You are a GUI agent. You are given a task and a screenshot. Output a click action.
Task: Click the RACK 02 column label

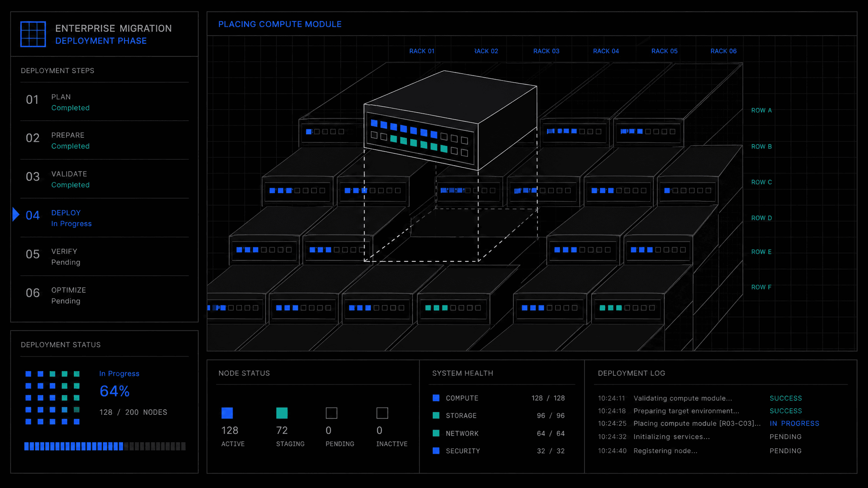(486, 51)
